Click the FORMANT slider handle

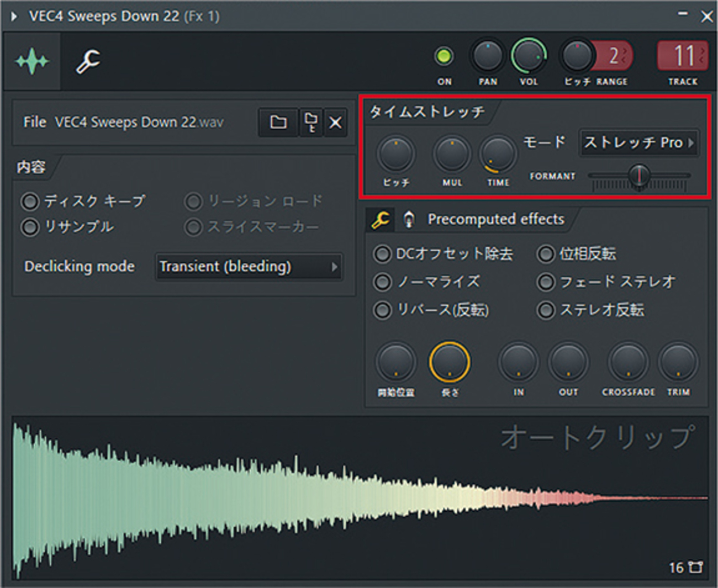point(639,176)
